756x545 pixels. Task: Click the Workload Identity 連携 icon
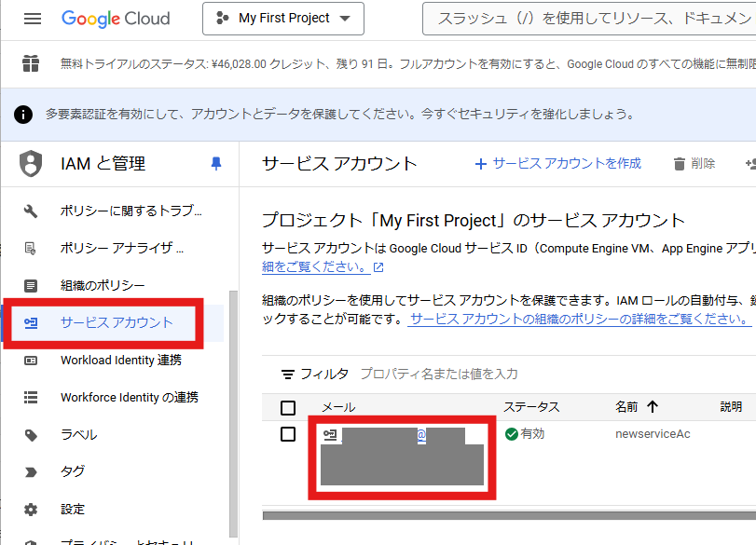(x=31, y=361)
